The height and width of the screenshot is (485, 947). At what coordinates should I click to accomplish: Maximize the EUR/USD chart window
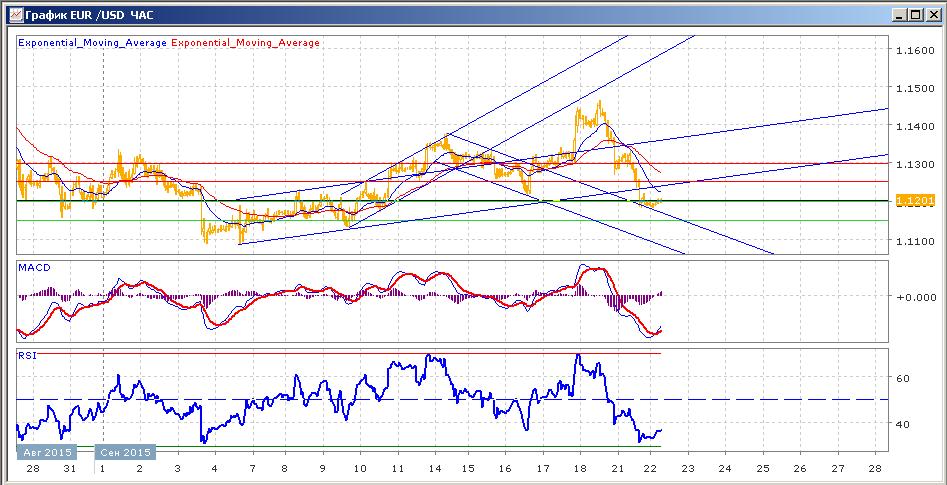[x=916, y=15]
